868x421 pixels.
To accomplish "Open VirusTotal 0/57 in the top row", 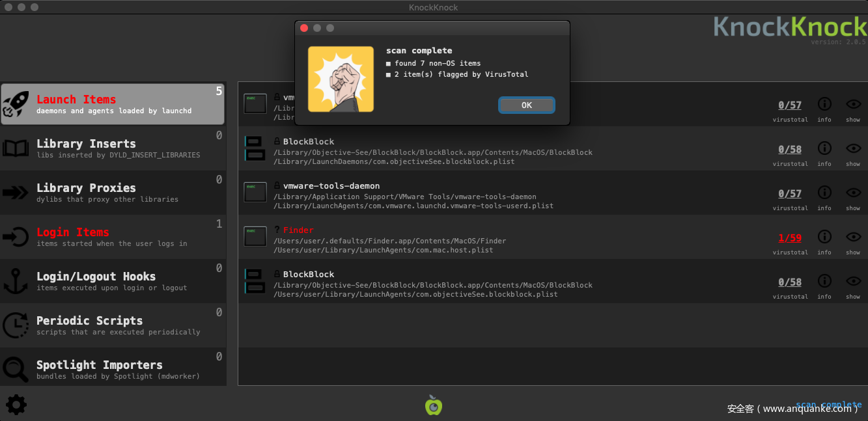I will coord(790,105).
